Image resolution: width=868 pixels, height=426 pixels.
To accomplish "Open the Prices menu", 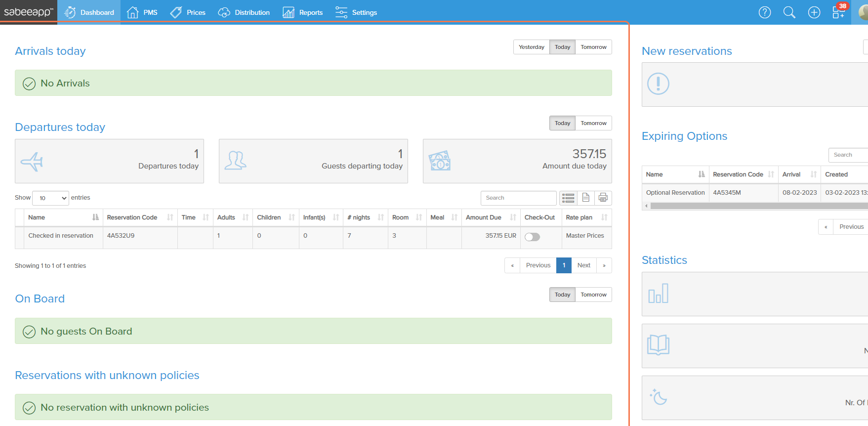I will [x=188, y=12].
